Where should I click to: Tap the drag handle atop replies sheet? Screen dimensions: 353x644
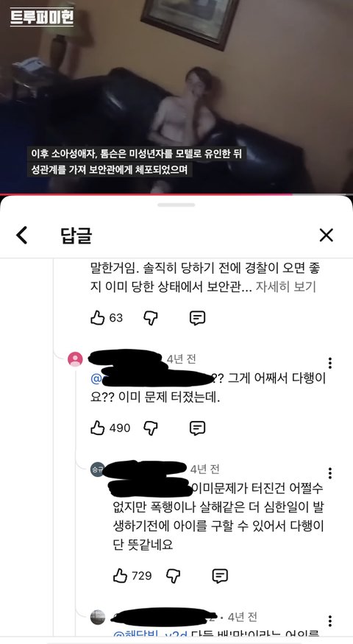pyautogui.click(x=176, y=205)
